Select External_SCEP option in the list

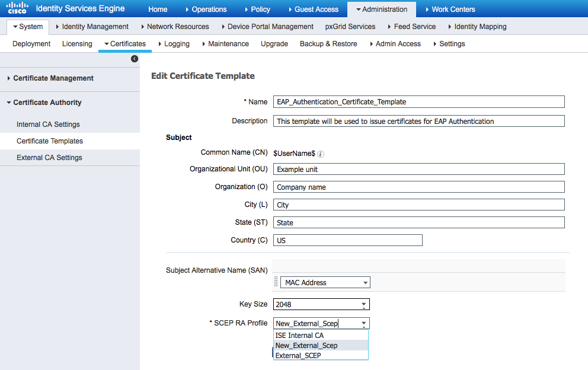click(x=298, y=356)
